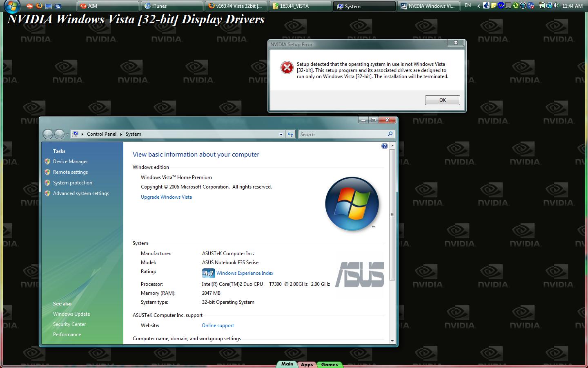Screen dimensions: 588x368
Task: Open the Windows Experience Index link
Action: [245, 273]
